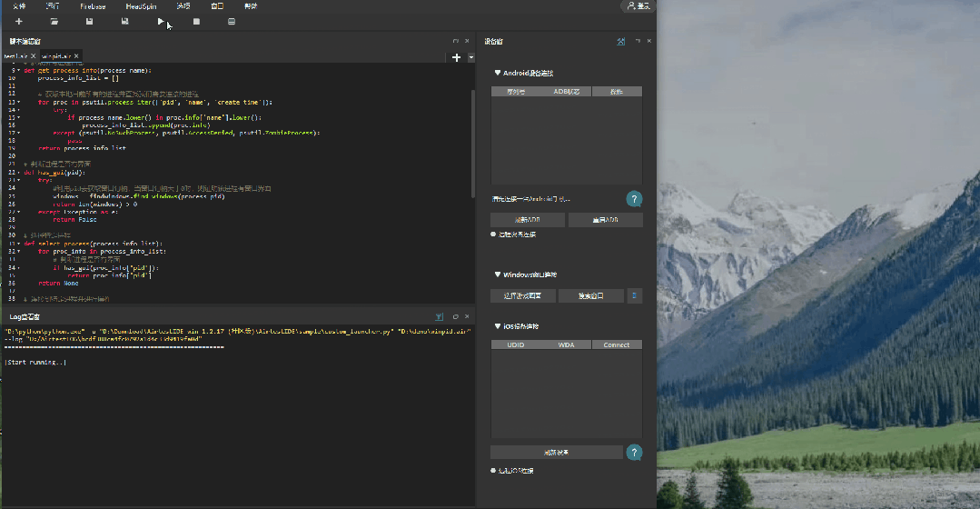Click the device panel tools settings icon
Screen dimensions: 980x509
(620, 41)
